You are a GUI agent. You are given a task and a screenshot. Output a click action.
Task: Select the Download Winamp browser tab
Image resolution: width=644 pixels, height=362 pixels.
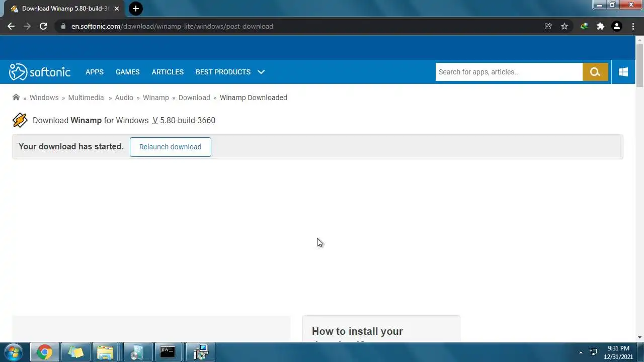[x=64, y=9]
